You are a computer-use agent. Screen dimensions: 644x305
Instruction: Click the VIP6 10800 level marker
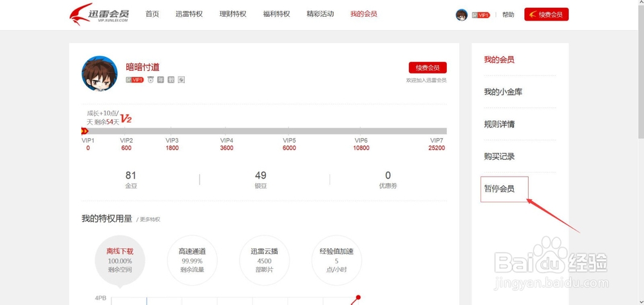pos(361,144)
